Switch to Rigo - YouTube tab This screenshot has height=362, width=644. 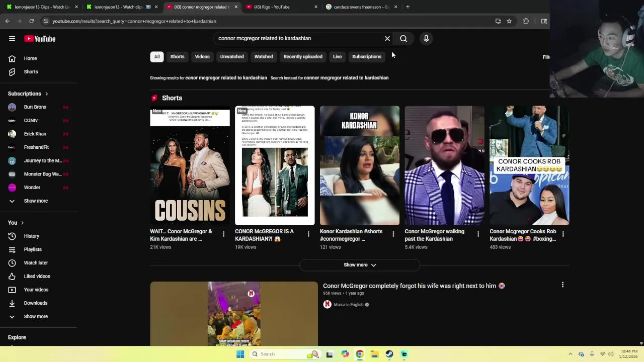coord(282,7)
